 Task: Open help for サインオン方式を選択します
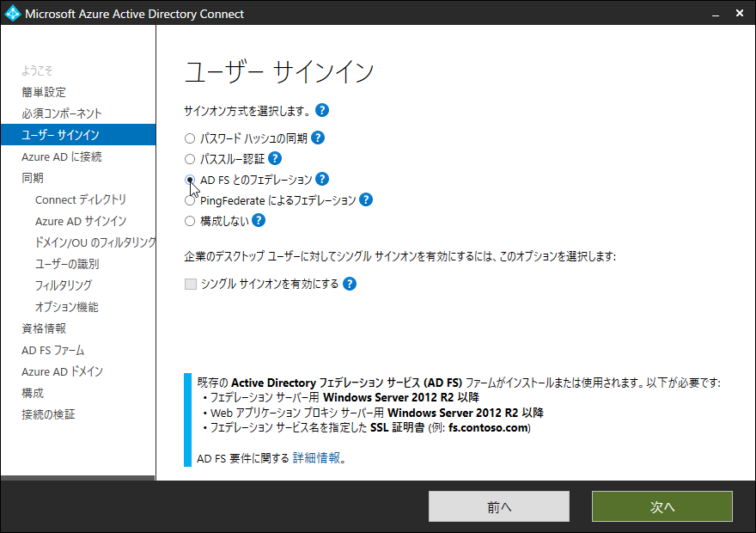[x=322, y=110]
